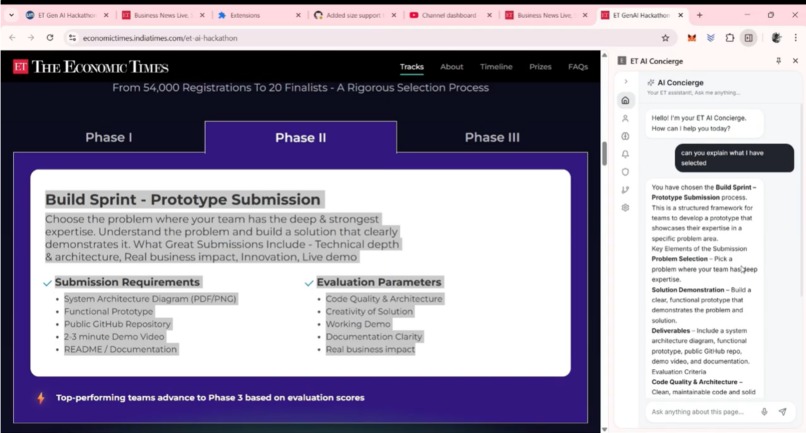Open the settings gear in Concierge sidebar
The image size is (806, 433).
625,208
